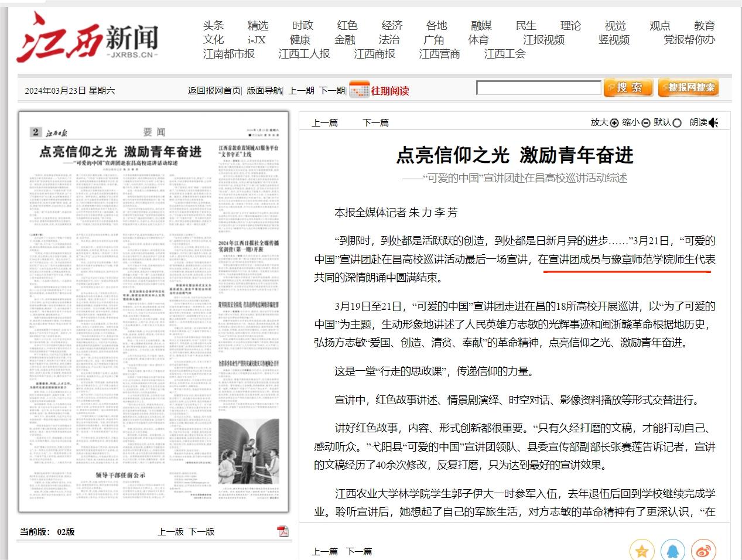Open 往期阅读 past issues
742x560 pixels.
pos(390,90)
